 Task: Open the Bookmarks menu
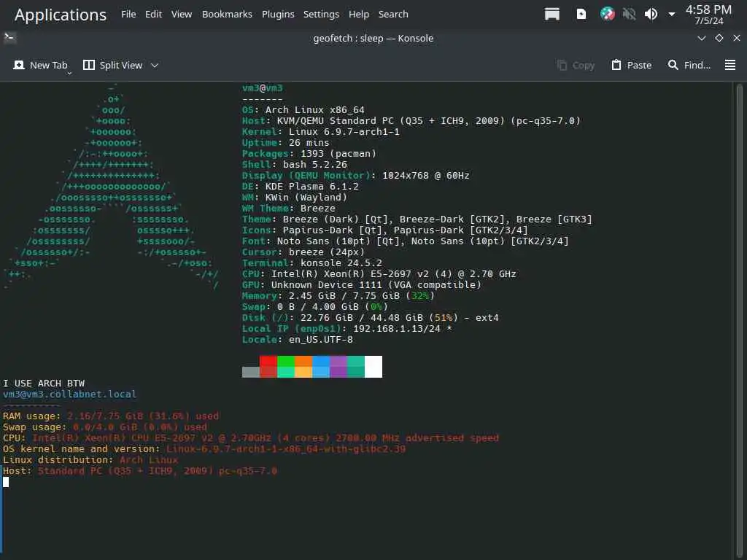(227, 15)
